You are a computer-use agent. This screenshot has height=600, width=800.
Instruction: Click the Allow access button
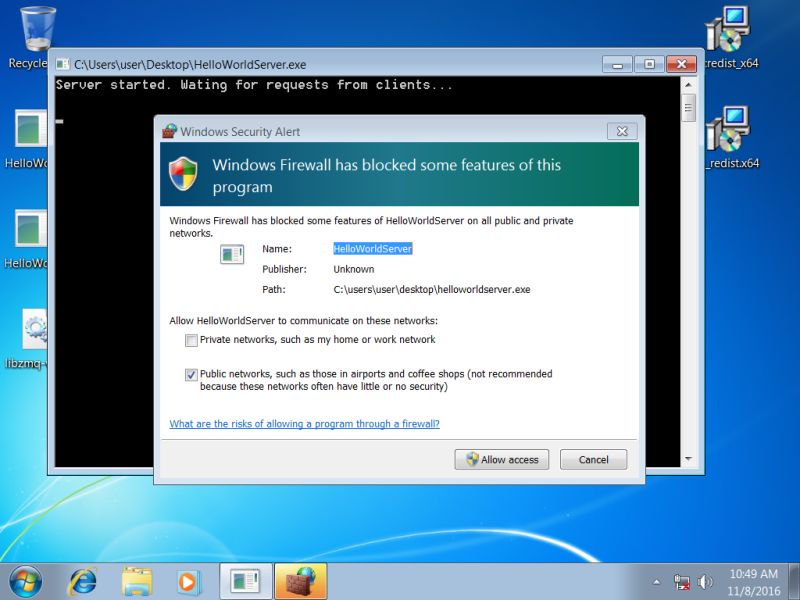[x=501, y=459]
